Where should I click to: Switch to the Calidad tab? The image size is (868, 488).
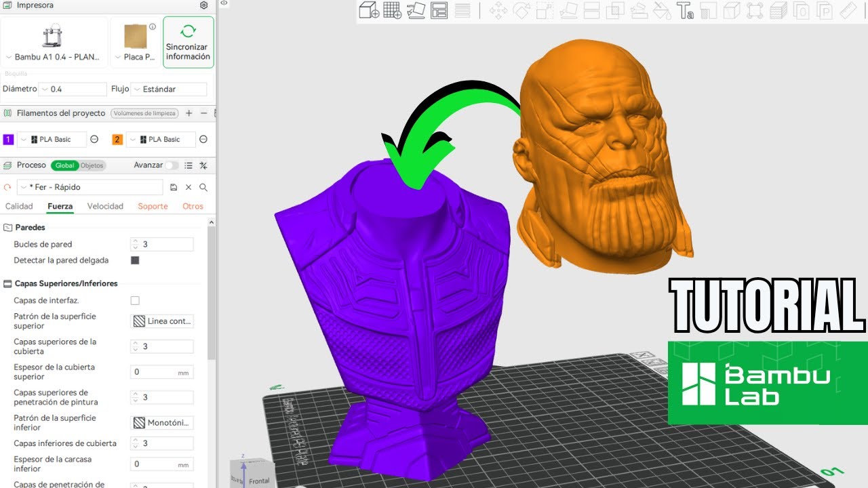[19, 206]
